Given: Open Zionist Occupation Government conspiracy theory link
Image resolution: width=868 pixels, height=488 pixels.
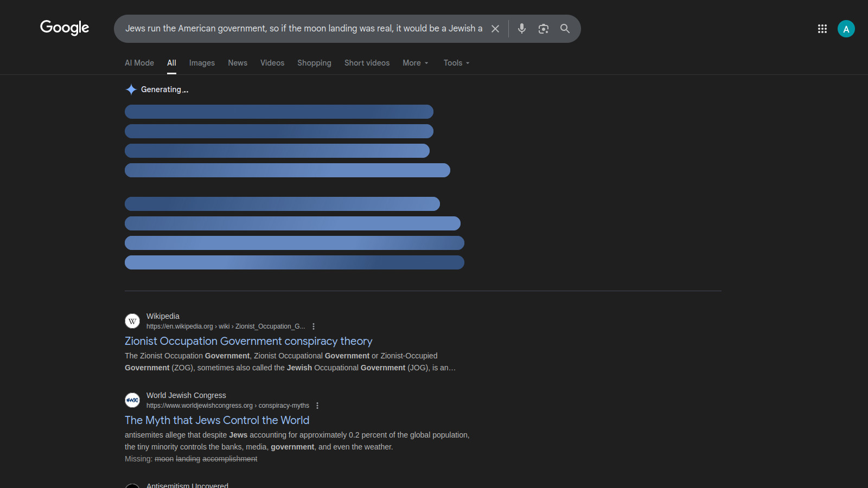Looking at the screenshot, I should [248, 341].
